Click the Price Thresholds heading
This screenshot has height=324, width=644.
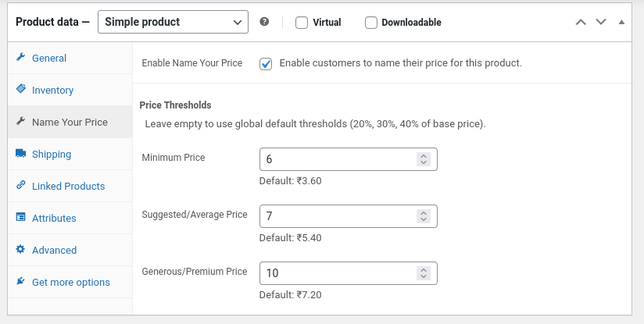tap(175, 105)
